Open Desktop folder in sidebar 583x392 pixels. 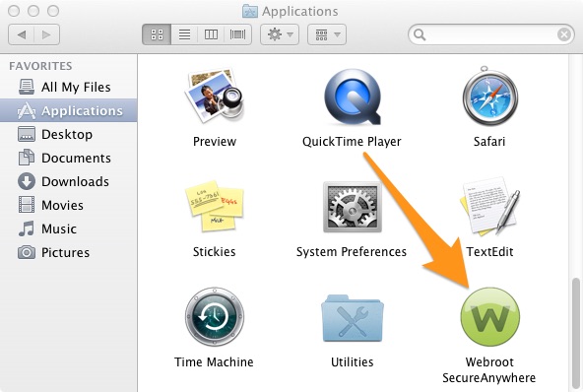[68, 134]
